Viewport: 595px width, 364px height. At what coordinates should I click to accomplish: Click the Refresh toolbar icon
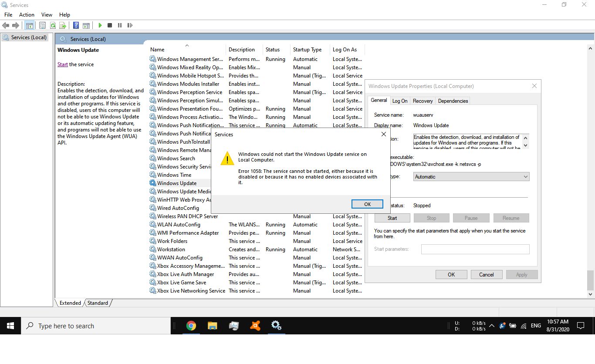tap(53, 25)
